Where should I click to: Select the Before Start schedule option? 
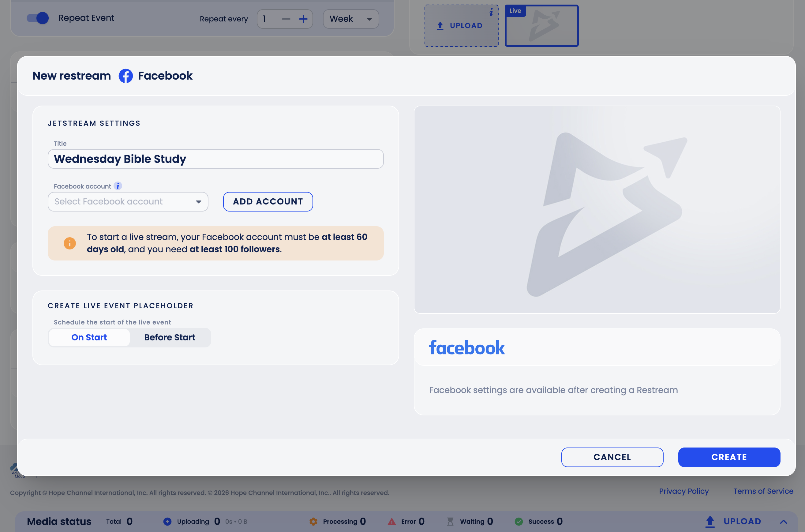click(x=170, y=337)
